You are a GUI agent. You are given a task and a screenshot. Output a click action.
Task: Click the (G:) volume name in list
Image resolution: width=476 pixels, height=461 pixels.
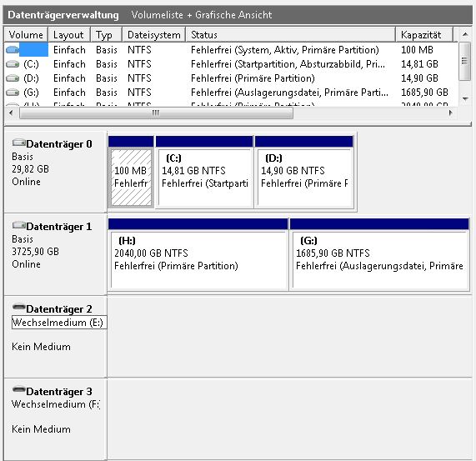[x=32, y=93]
